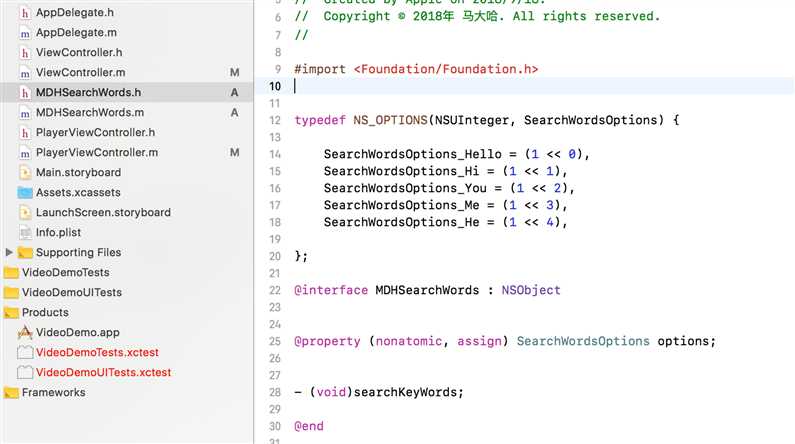Screen dimensions: 795x444
Task: Select the MDHSearchWords.h row
Action: [x=127, y=92]
